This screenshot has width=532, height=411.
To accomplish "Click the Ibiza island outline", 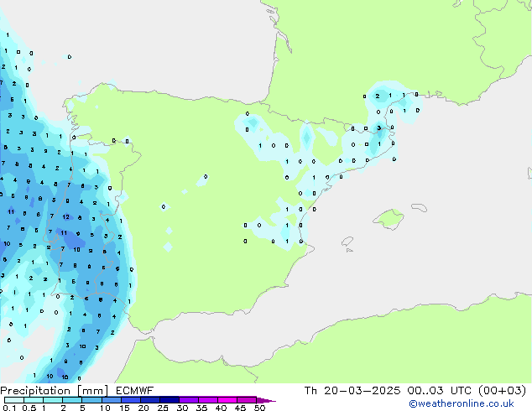I will (x=347, y=242).
